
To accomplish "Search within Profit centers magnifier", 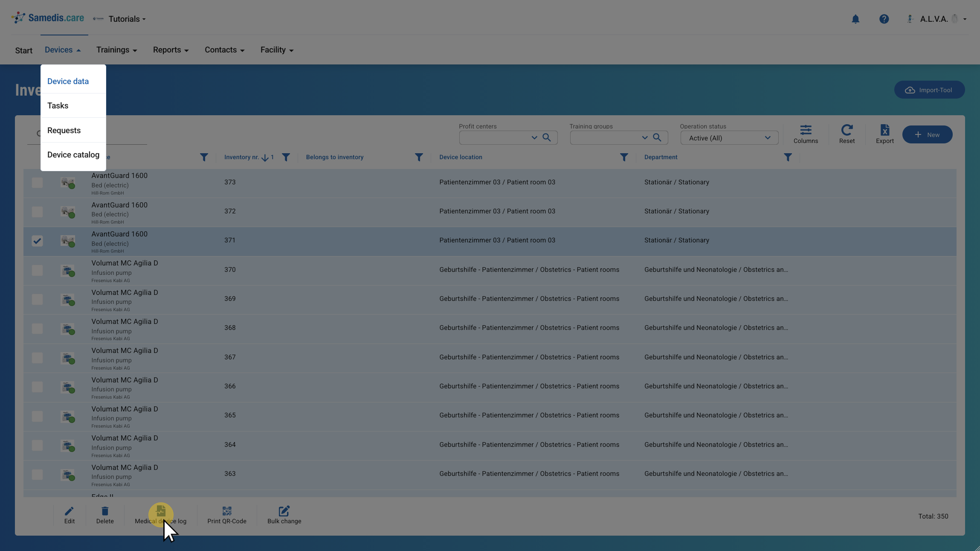I will coord(547,137).
